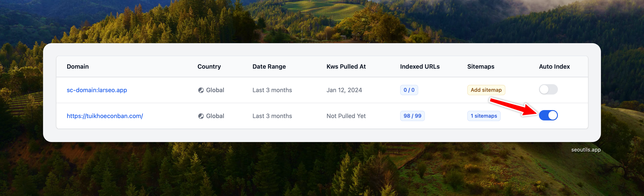The height and width of the screenshot is (196, 644).
Task: Click the Indexed URLs column header
Action: pyautogui.click(x=420, y=67)
